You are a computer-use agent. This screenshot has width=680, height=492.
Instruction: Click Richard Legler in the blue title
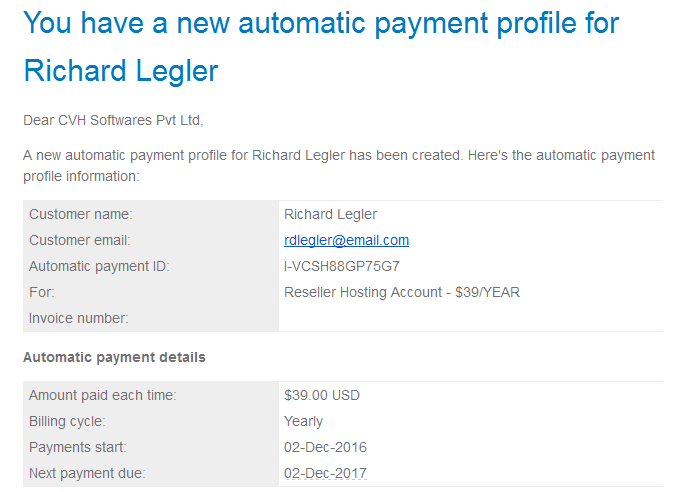[x=121, y=71]
